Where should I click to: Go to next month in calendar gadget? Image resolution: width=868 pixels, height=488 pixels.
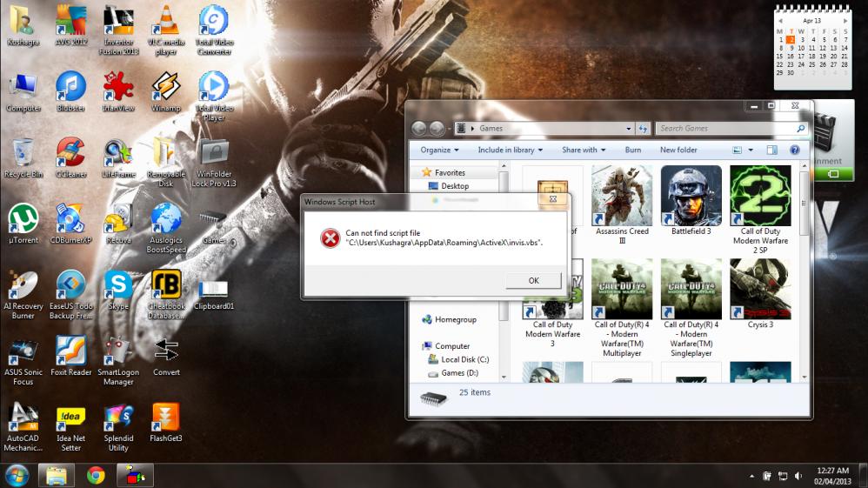(x=845, y=21)
